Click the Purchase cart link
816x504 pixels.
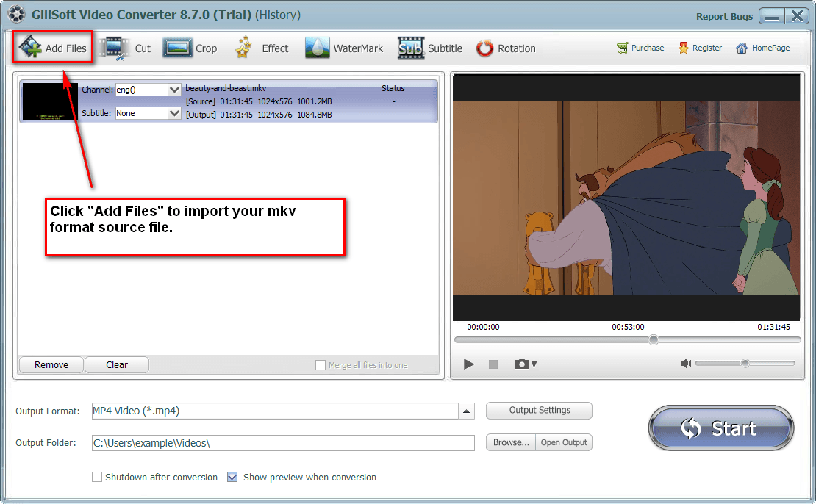[640, 48]
